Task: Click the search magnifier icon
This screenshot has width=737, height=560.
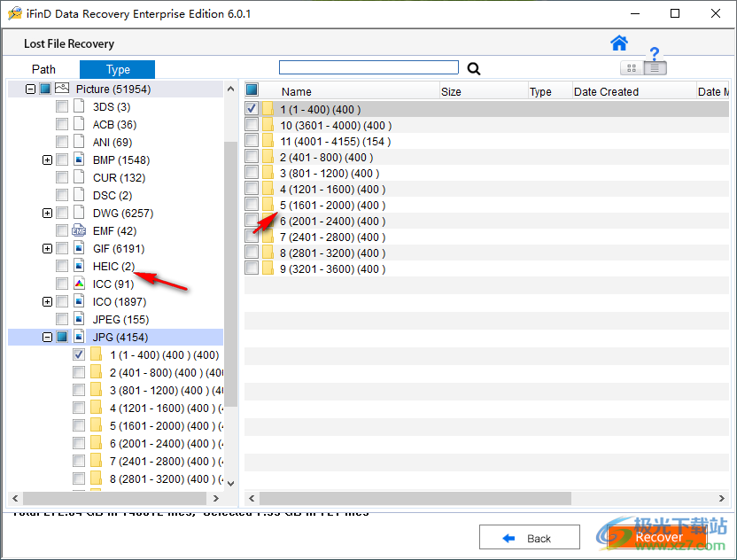Action: 474,68
